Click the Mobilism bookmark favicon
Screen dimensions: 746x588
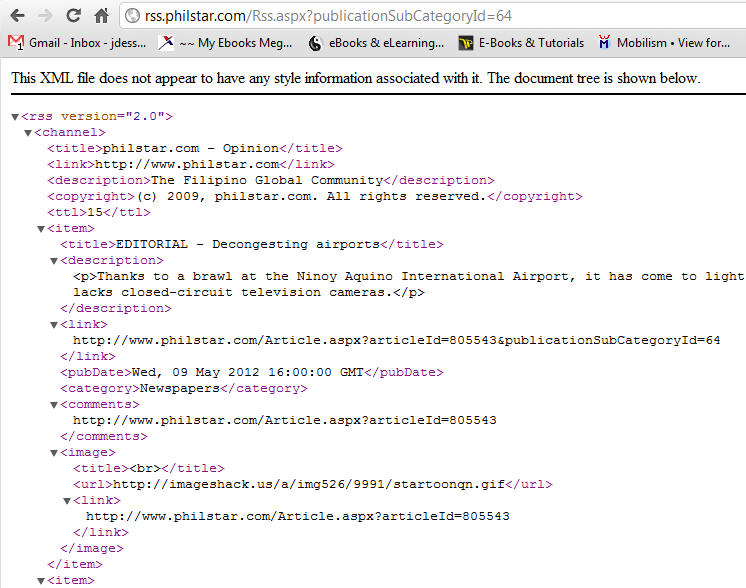tap(604, 42)
